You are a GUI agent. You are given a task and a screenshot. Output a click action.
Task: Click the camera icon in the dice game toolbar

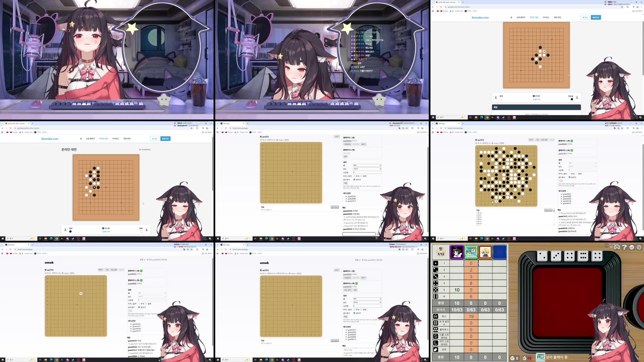coord(617,247)
